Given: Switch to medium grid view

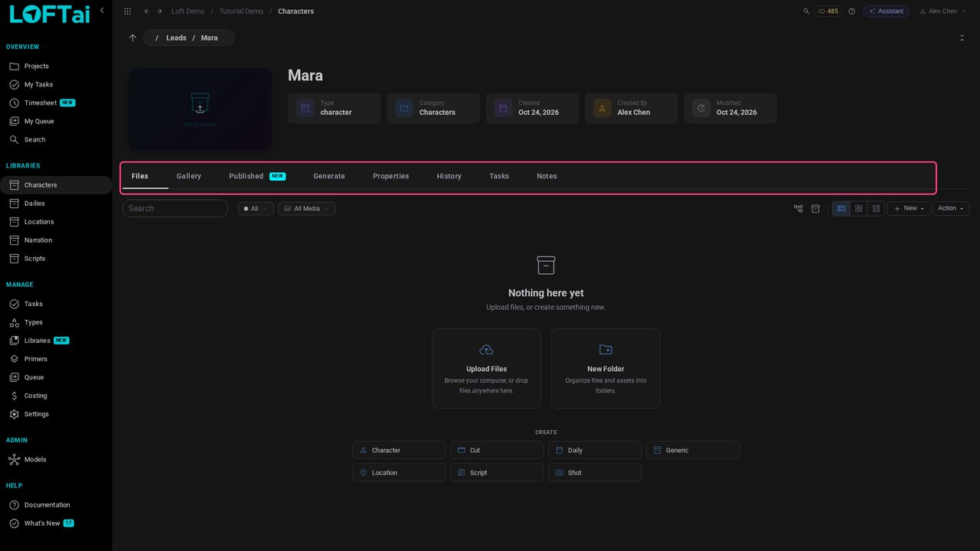Looking at the screenshot, I should [x=859, y=208].
